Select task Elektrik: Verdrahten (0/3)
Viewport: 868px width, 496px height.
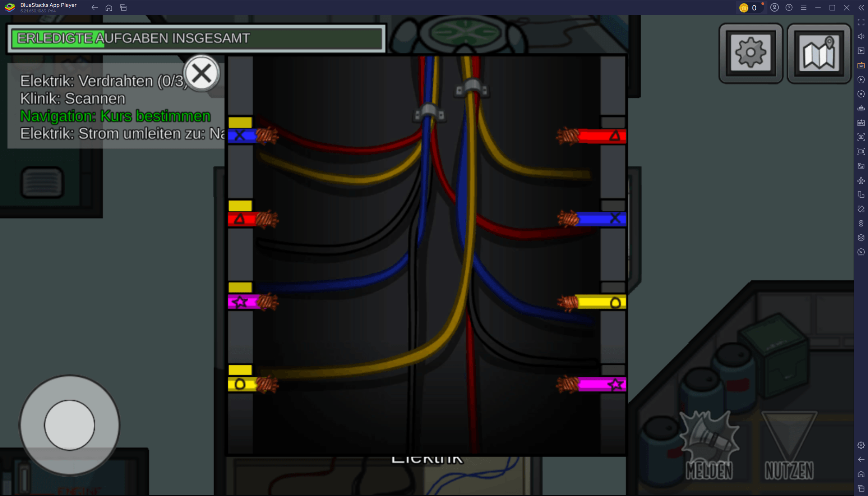(104, 81)
